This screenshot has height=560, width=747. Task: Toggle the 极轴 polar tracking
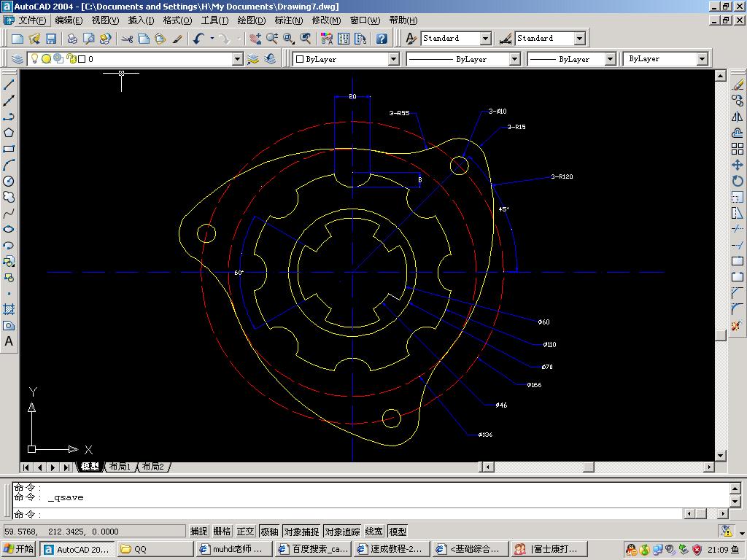(269, 532)
